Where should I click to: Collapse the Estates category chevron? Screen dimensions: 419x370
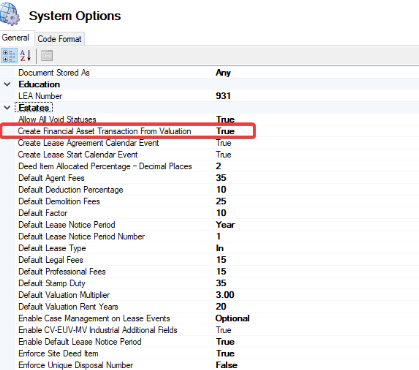[7, 108]
